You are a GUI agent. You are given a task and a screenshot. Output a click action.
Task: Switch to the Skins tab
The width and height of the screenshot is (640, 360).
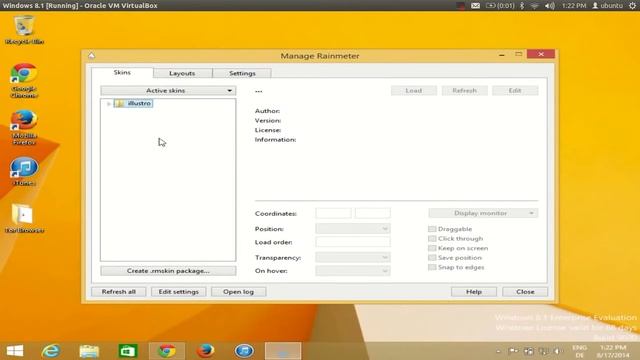[x=122, y=73]
